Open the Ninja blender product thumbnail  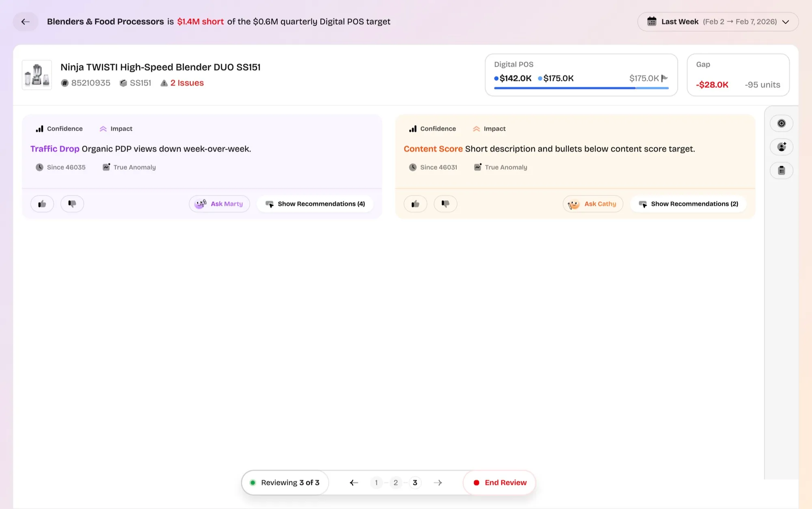[37, 75]
